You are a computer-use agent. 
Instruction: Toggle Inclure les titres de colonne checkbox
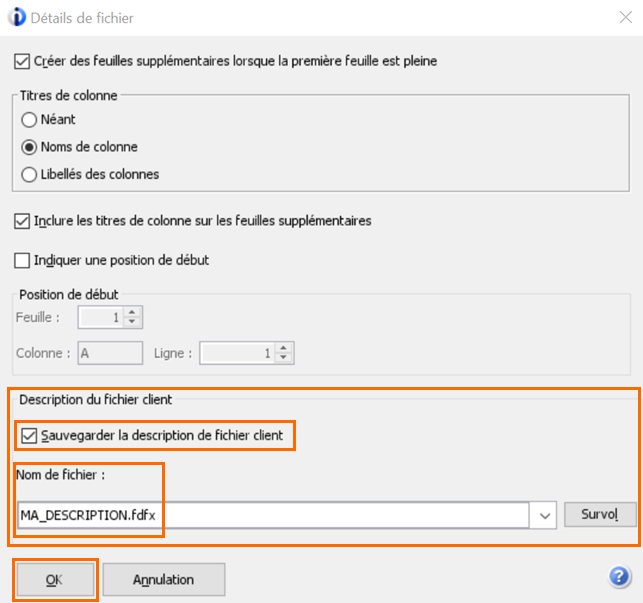(x=22, y=221)
